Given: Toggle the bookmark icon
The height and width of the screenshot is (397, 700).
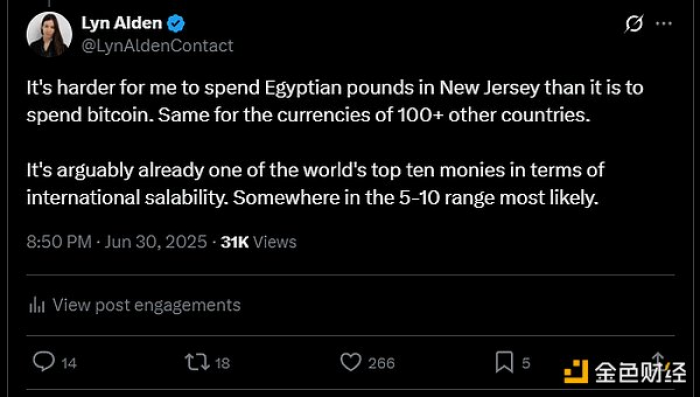Looking at the screenshot, I should (x=504, y=362).
